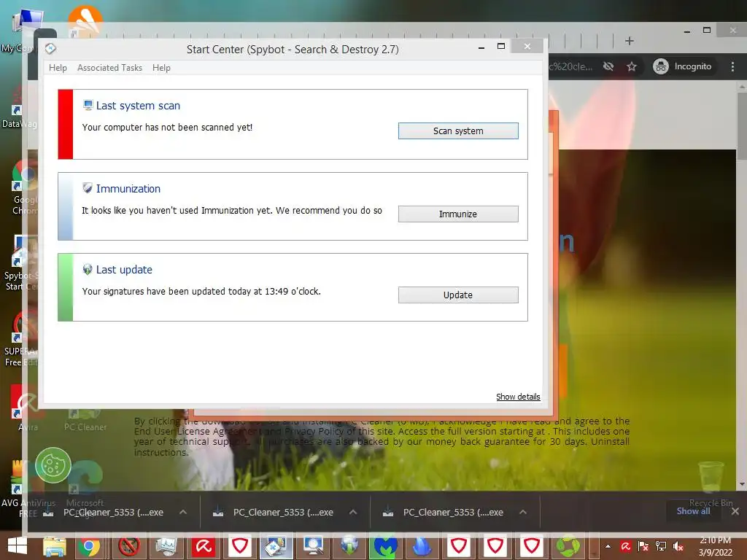Screen dimensions: 747x560
Task: Click 'Your computer has not been scanned yet!' text
Action: pyautogui.click(x=167, y=127)
